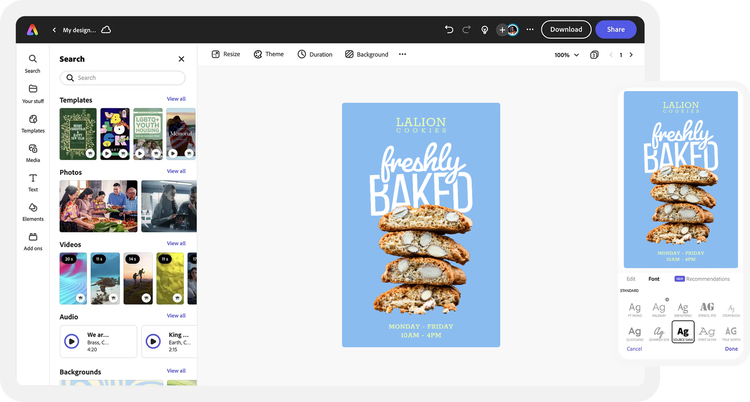Go to the next page arrow
Viewport: 750px width, 402px height.
click(x=631, y=55)
